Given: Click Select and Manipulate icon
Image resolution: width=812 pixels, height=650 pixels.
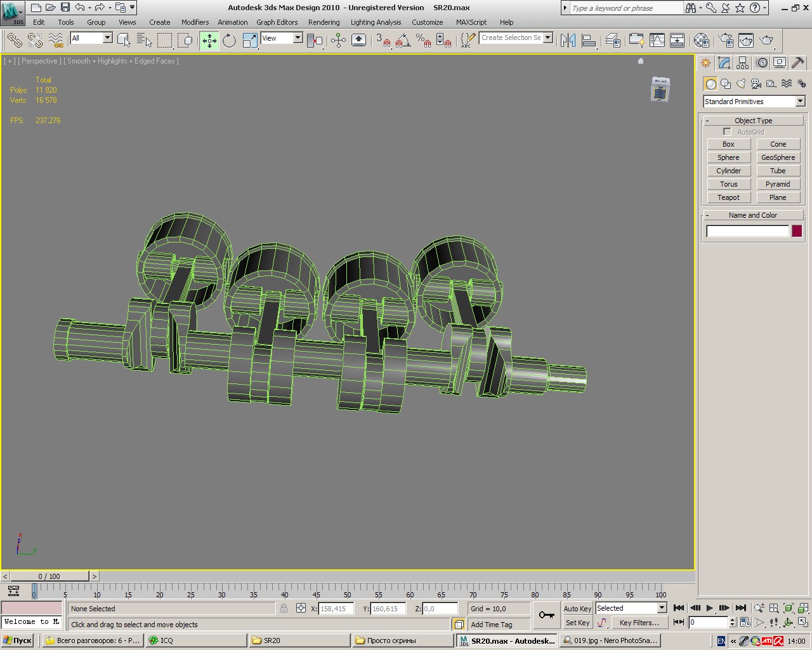Looking at the screenshot, I should [339, 41].
